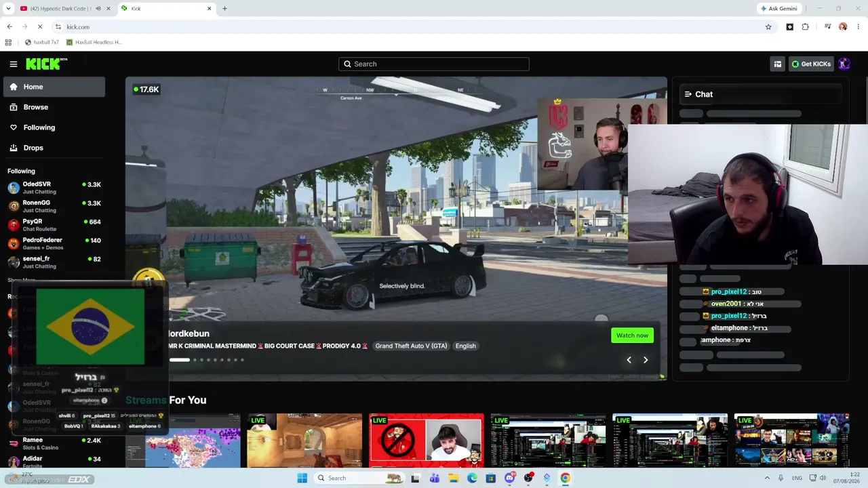Open a new browser tab

pyautogui.click(x=224, y=9)
